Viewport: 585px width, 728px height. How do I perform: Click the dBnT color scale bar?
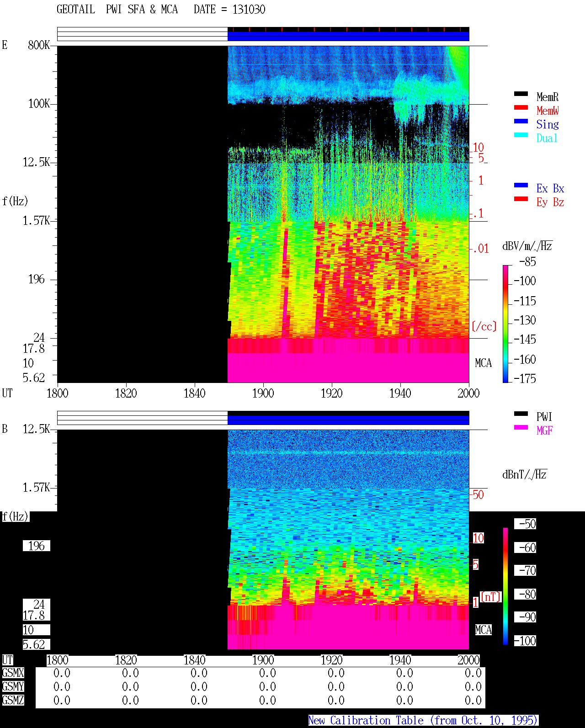(x=505, y=586)
